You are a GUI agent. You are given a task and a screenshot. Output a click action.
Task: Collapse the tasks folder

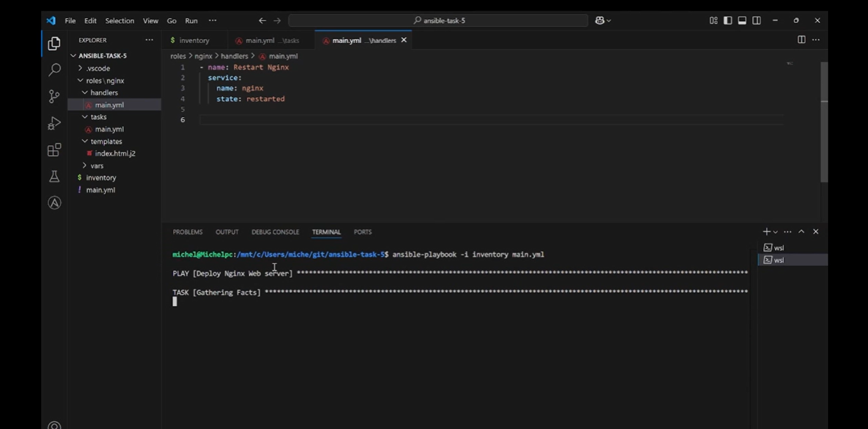point(115,117)
